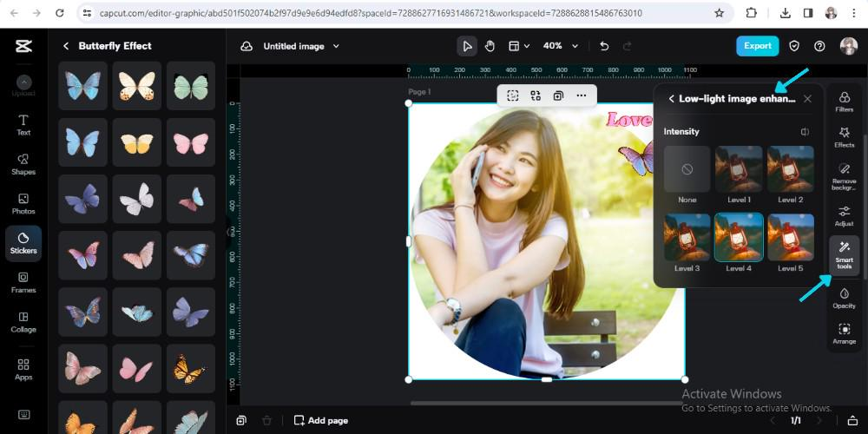Go back from Low-light image enhancer
868x434 pixels.
click(x=671, y=99)
